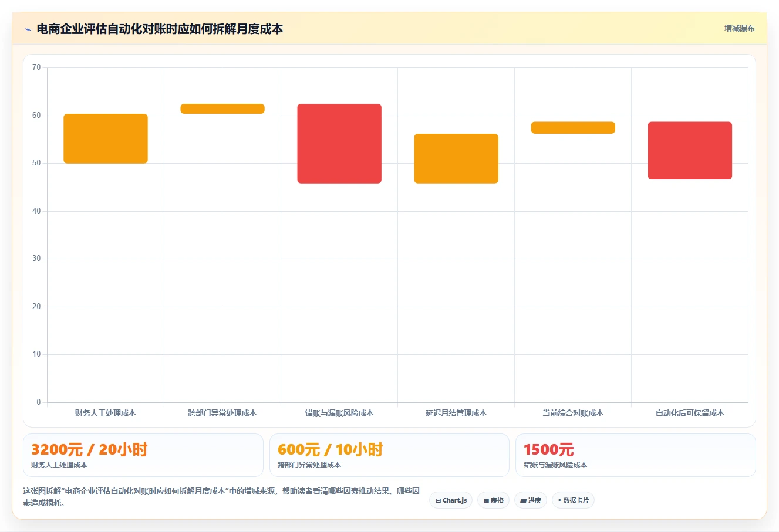This screenshot has width=779, height=532.
Task: Click the y-axis value 50
Action: point(36,163)
